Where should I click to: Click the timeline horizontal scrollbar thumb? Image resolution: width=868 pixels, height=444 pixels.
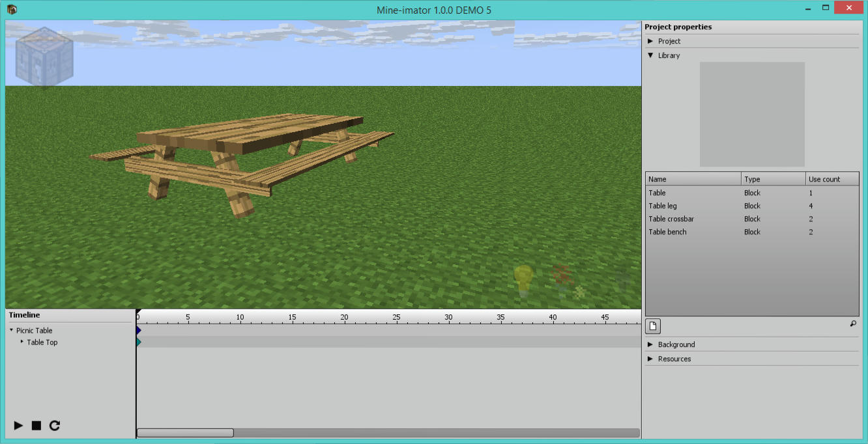185,433
